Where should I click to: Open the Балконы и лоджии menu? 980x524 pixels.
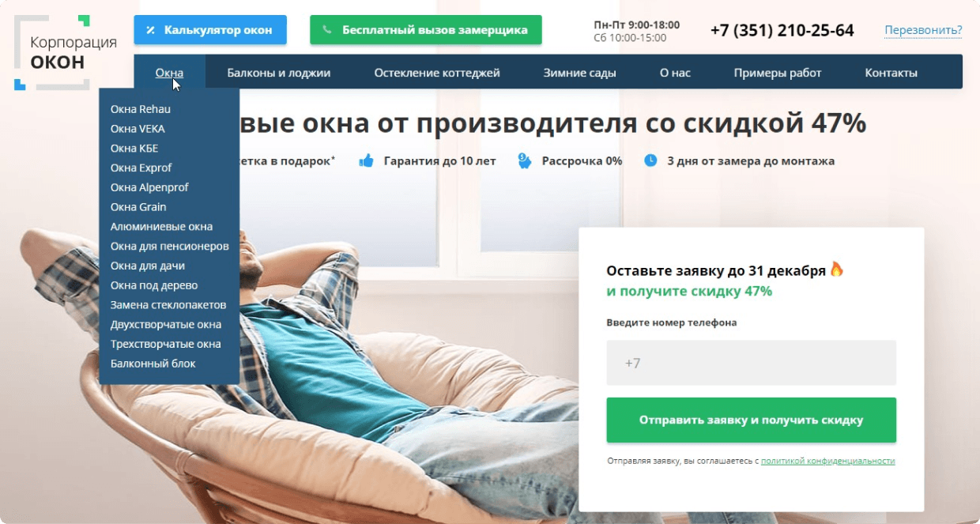(x=278, y=73)
